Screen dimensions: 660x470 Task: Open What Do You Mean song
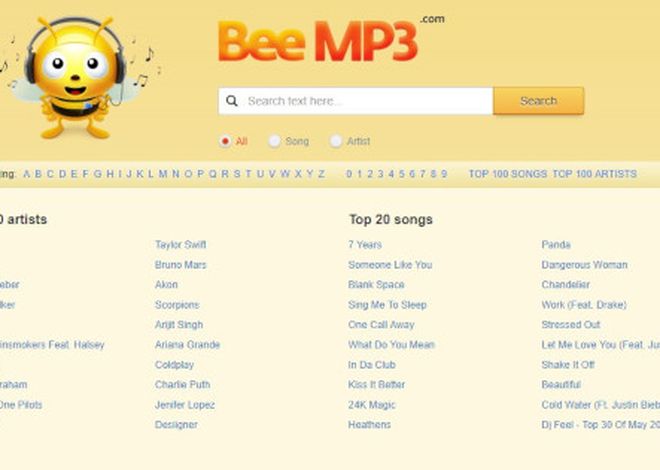[x=391, y=345]
